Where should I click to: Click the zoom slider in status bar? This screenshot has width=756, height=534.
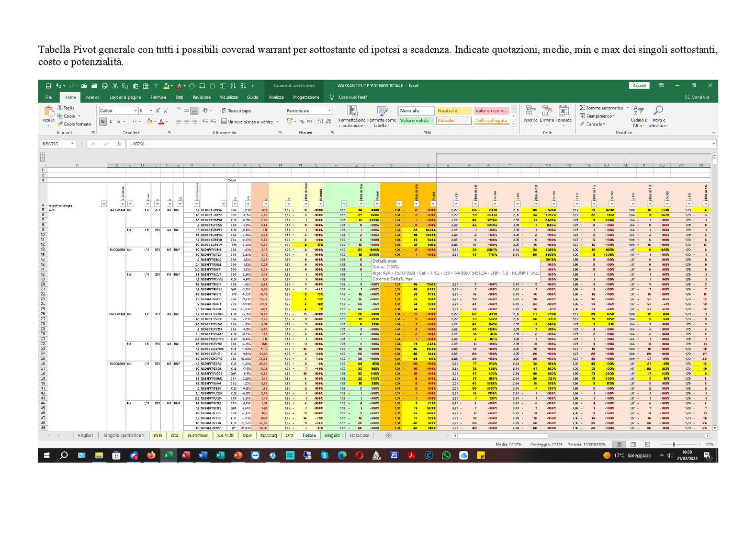pyautogui.click(x=674, y=444)
